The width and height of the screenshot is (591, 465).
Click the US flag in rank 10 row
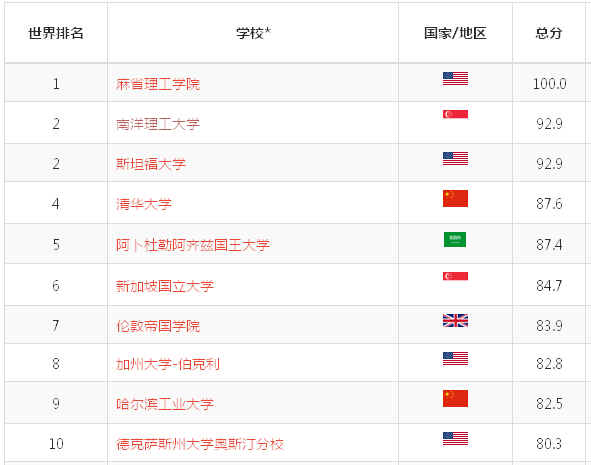[455, 439]
